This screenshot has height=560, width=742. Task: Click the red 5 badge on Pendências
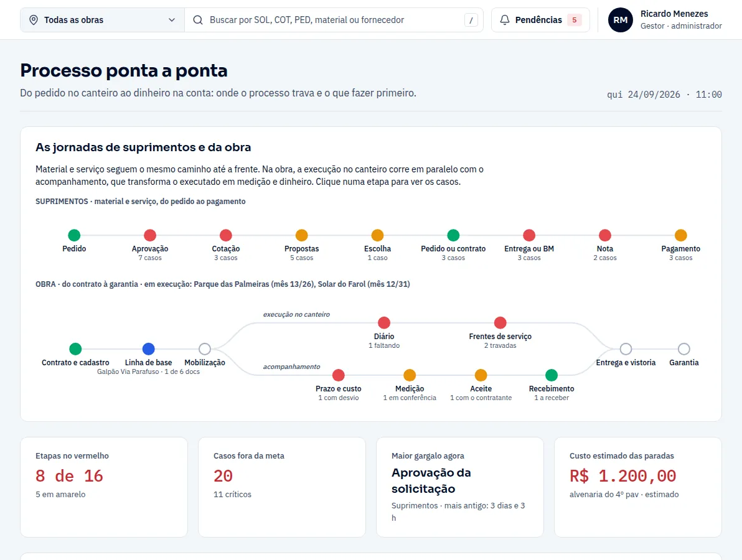coord(575,20)
